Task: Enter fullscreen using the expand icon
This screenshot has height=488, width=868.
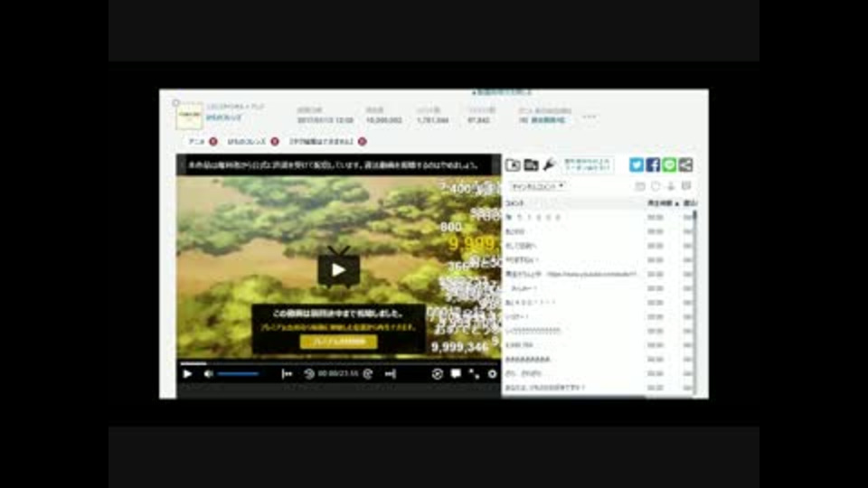Action: tap(474, 374)
